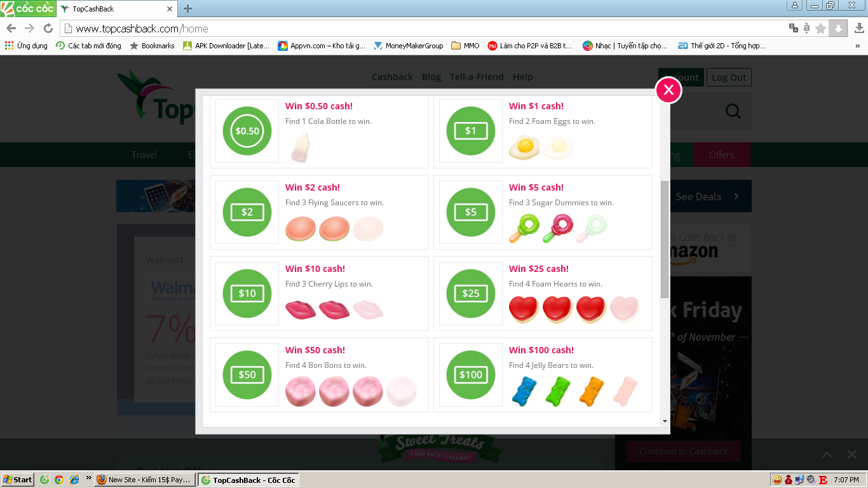The image size is (868, 488).
Task: Open the Thế giới 2D bookmark
Action: [x=722, y=46]
